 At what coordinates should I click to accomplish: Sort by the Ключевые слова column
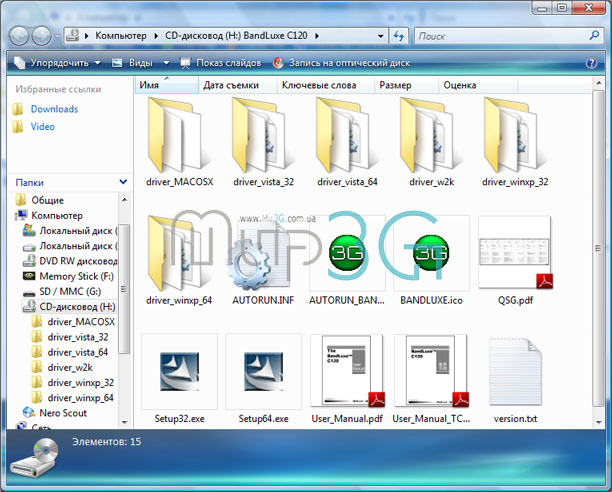[x=326, y=85]
